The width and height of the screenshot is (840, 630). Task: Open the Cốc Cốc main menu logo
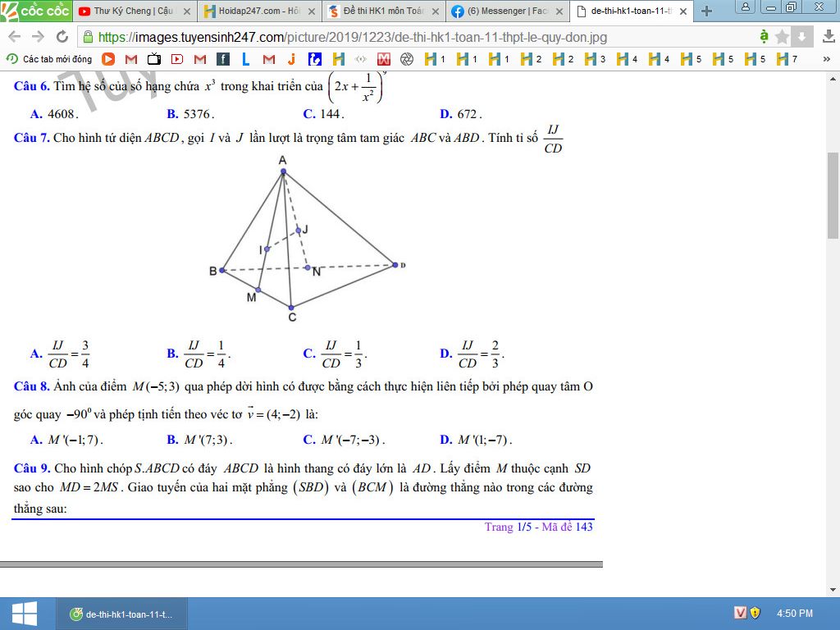click(36, 11)
